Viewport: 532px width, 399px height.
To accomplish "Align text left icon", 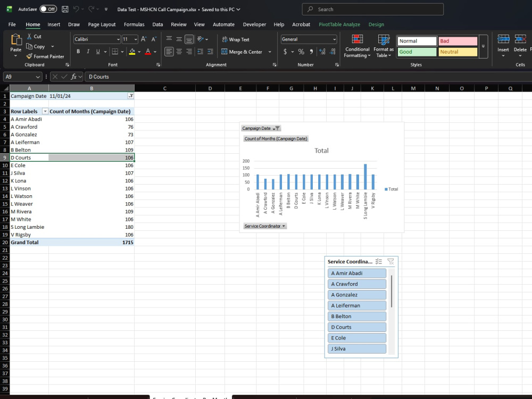I will click(x=169, y=52).
